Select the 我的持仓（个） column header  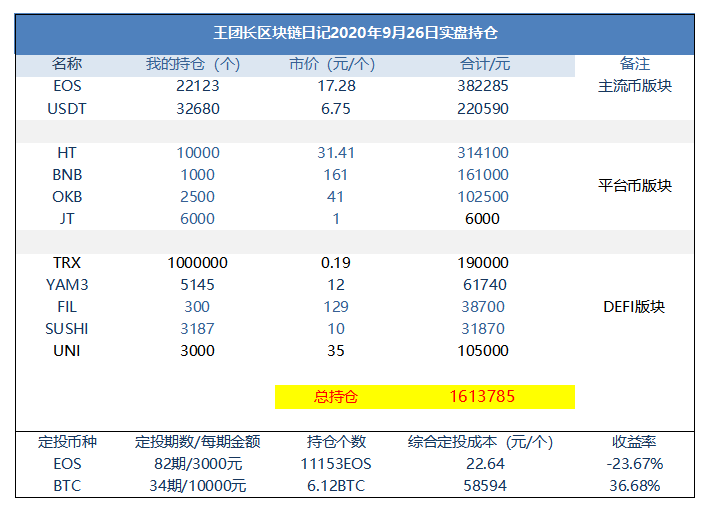pyautogui.click(x=193, y=64)
